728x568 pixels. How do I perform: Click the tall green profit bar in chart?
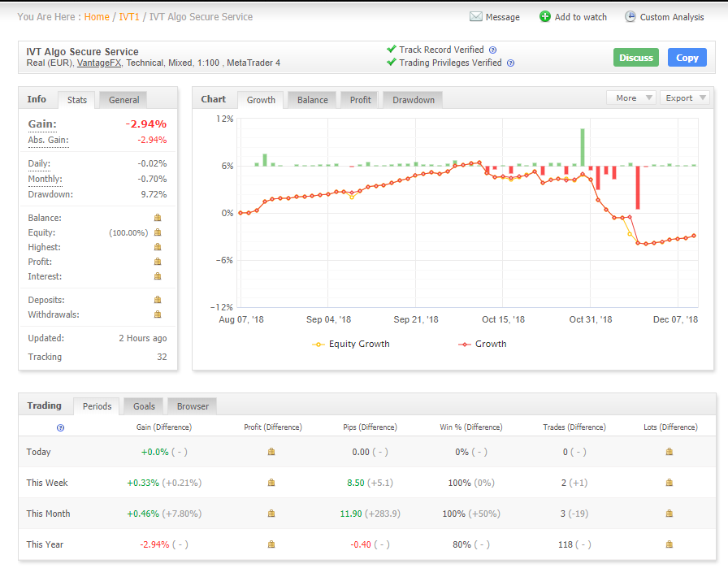click(x=582, y=147)
